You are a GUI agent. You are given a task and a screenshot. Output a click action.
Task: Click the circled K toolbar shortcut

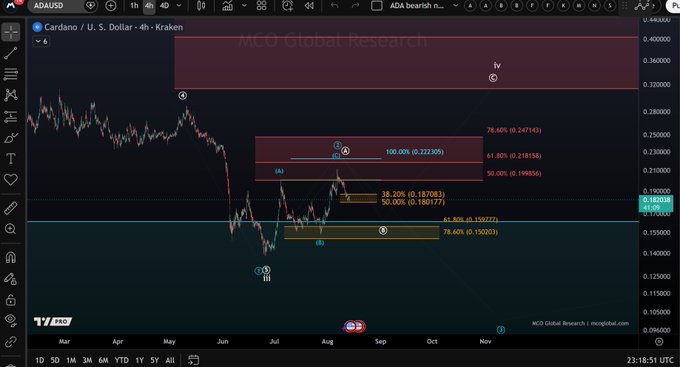pyautogui.click(x=563, y=6)
